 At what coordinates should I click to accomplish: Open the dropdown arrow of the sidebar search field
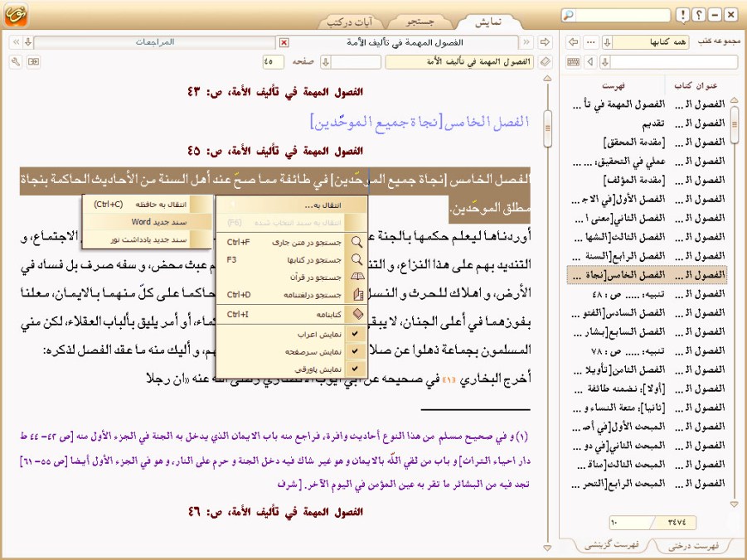point(605,62)
